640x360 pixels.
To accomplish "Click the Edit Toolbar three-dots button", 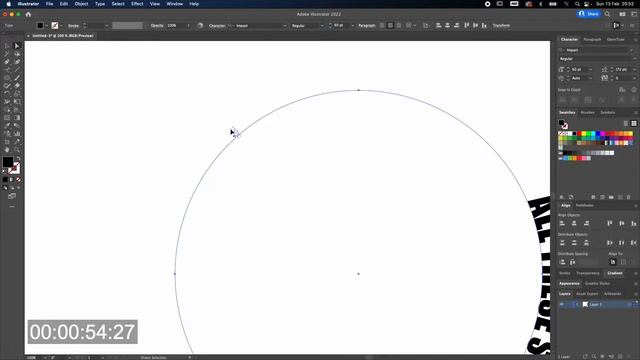I will (x=12, y=207).
